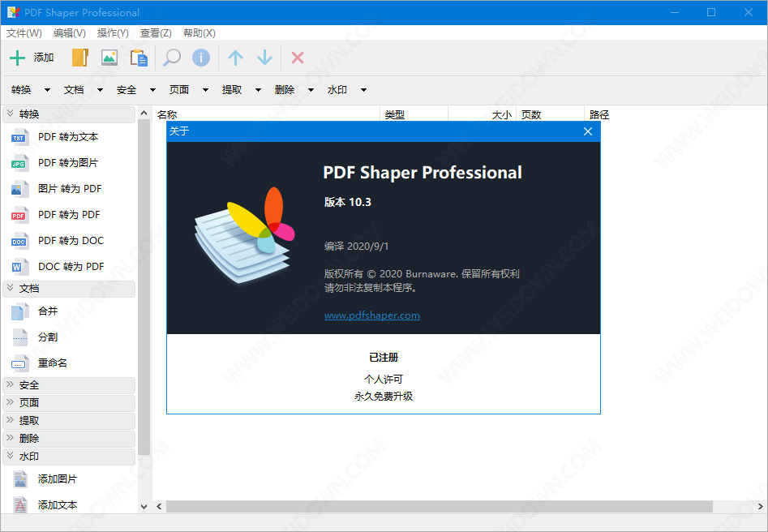The height and width of the screenshot is (532, 768).
Task: Open the www.pdfshaper.com link
Action: (x=371, y=315)
